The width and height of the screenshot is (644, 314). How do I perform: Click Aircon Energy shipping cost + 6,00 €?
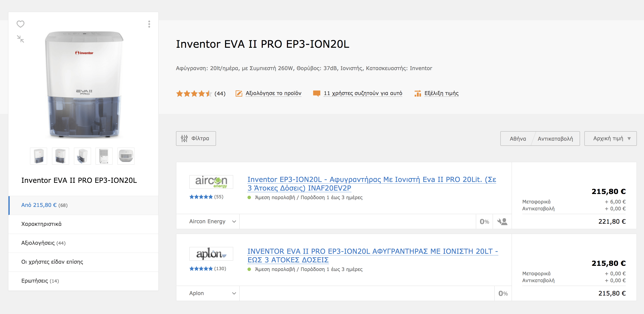tap(615, 202)
